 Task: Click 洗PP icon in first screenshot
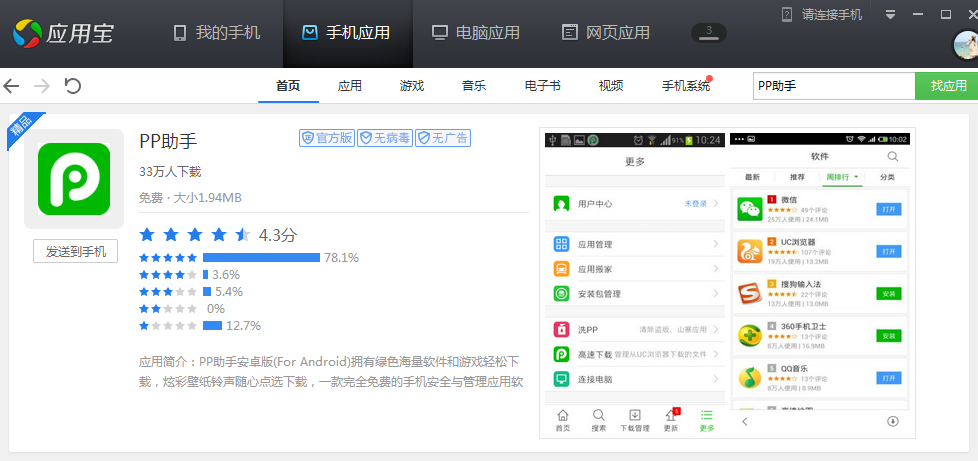[561, 329]
